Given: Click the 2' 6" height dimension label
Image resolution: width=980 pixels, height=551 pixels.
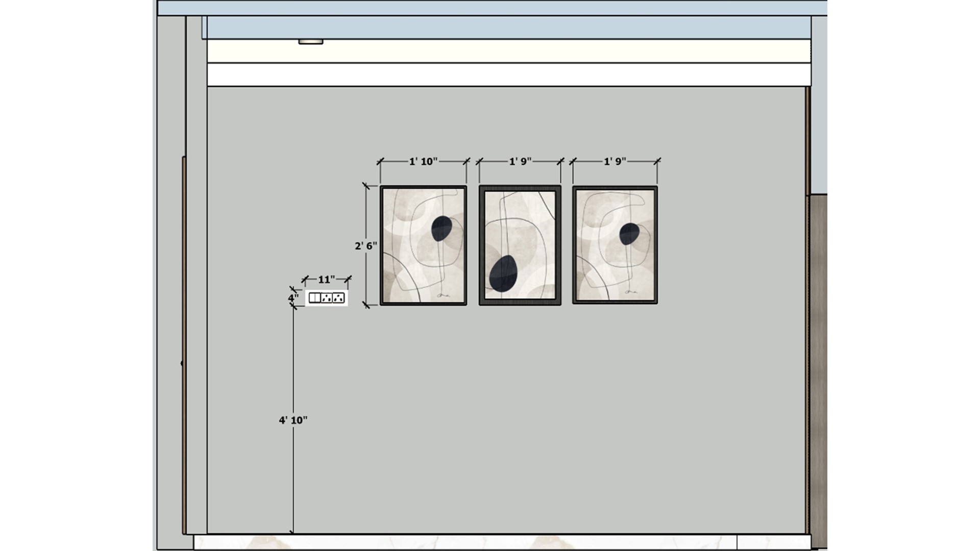Looking at the screenshot, I should point(366,246).
